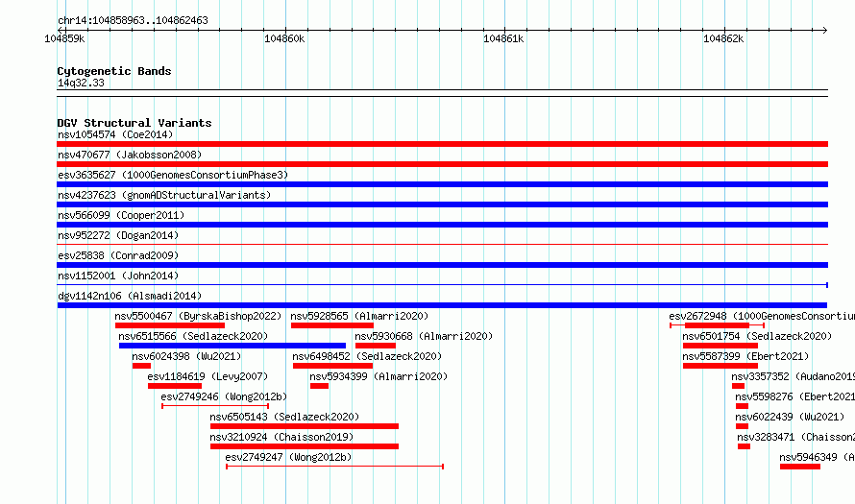The height and width of the screenshot is (504, 855).
Task: Select the nsv1152001 (John2014) label
Action: click(x=118, y=276)
